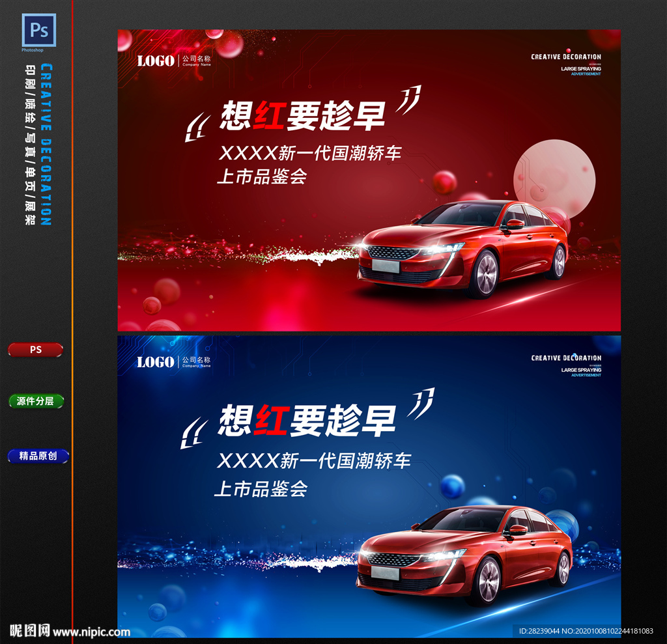Viewport: 667px width, 644px height.
Task: Click the left quotation slash icon on red banner
Action: 197,127
